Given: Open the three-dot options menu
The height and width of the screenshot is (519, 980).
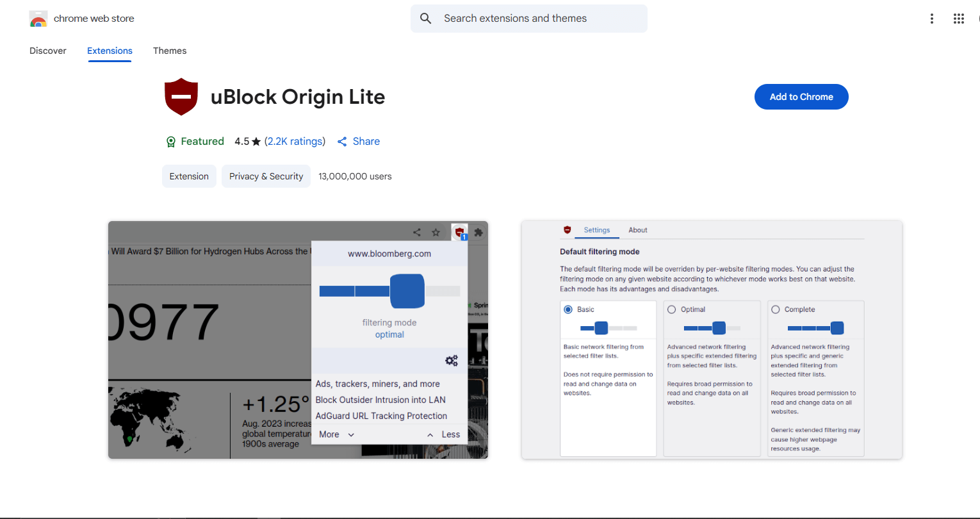Looking at the screenshot, I should (x=932, y=19).
